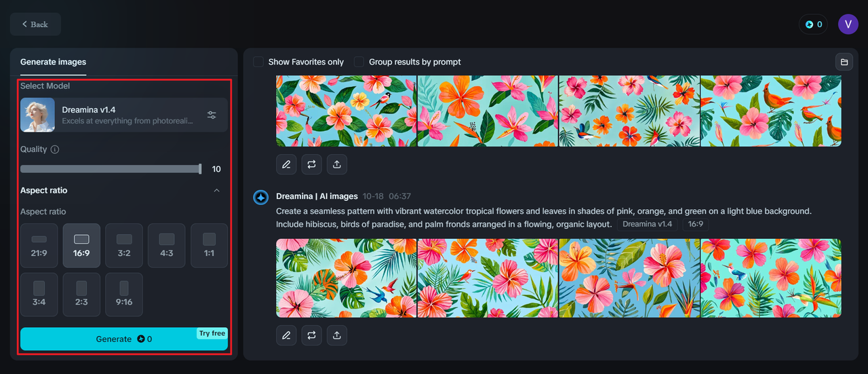
Task: Regenerate the lower result set
Action: click(x=312, y=335)
